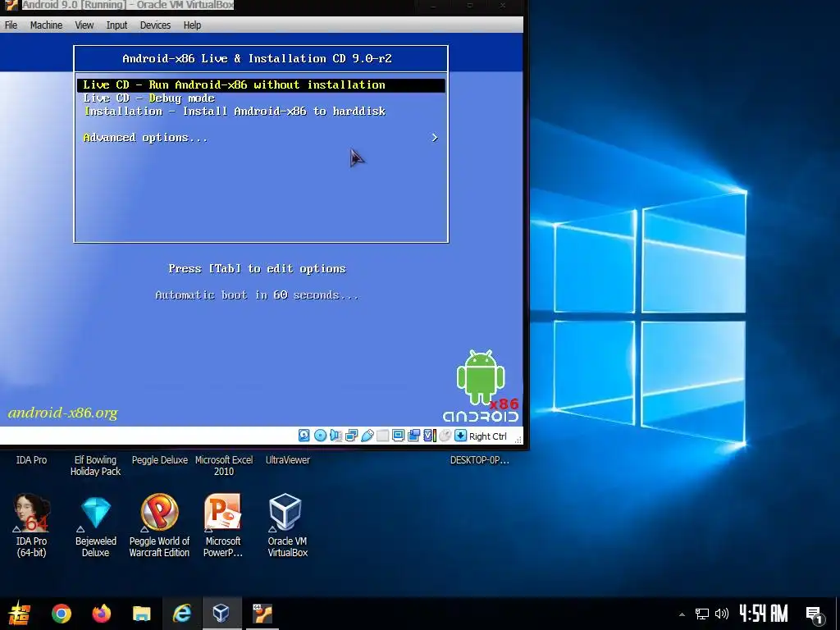The image size is (840, 630).
Task: Click the CPU virtualization 'V' indicator in status bar
Action: pos(430,436)
